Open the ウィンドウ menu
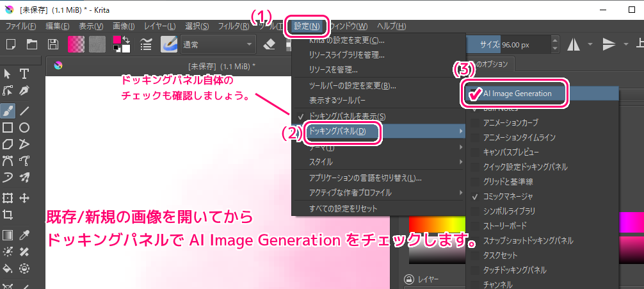 point(349,26)
